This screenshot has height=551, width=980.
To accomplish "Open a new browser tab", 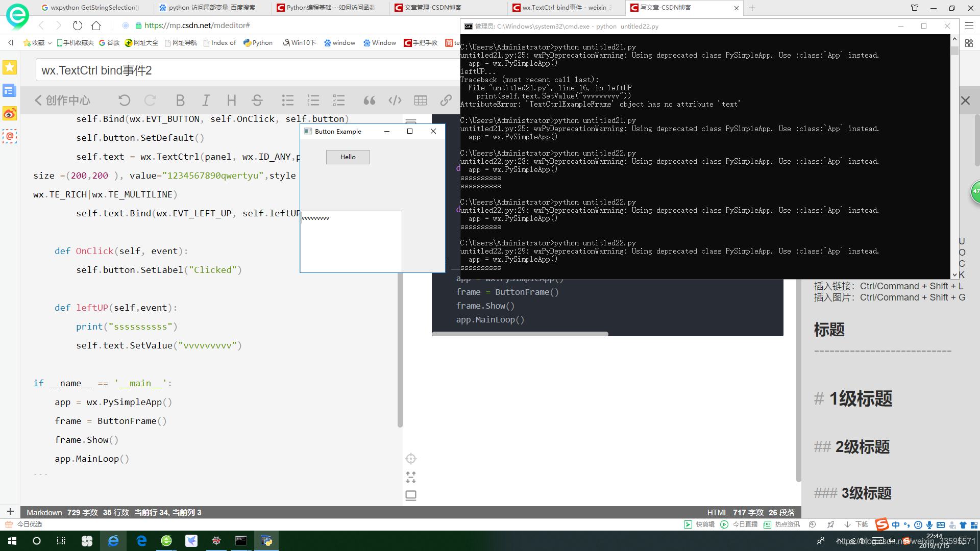I will click(752, 8).
